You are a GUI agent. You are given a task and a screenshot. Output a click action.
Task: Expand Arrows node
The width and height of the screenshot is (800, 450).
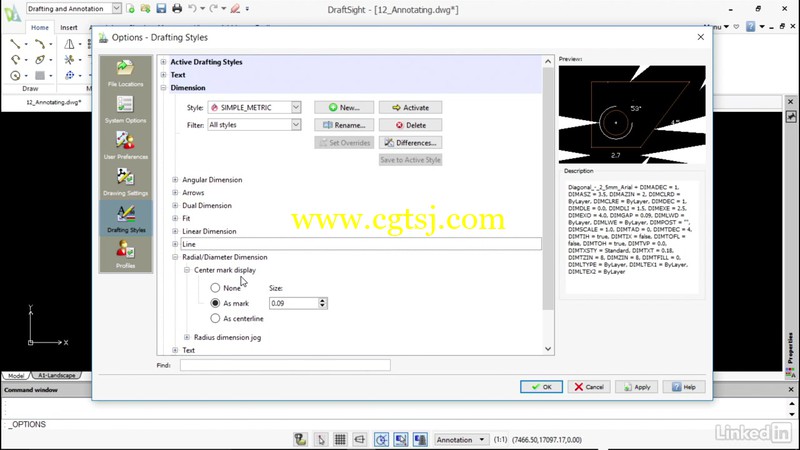coord(175,192)
